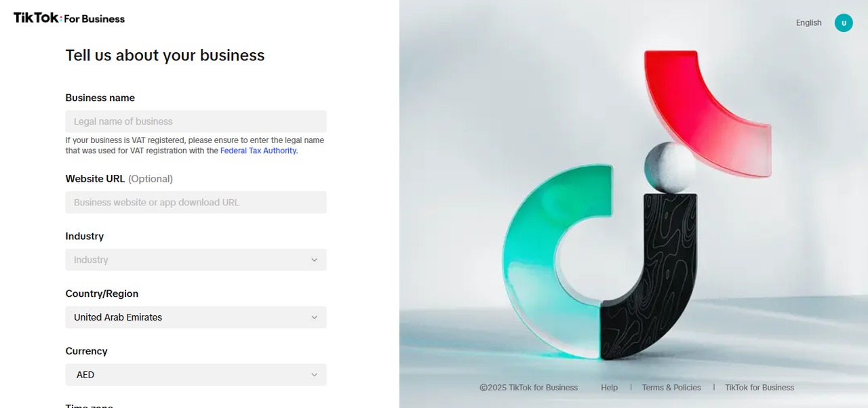Open the Industry dropdown
868x408 pixels.
(x=196, y=260)
